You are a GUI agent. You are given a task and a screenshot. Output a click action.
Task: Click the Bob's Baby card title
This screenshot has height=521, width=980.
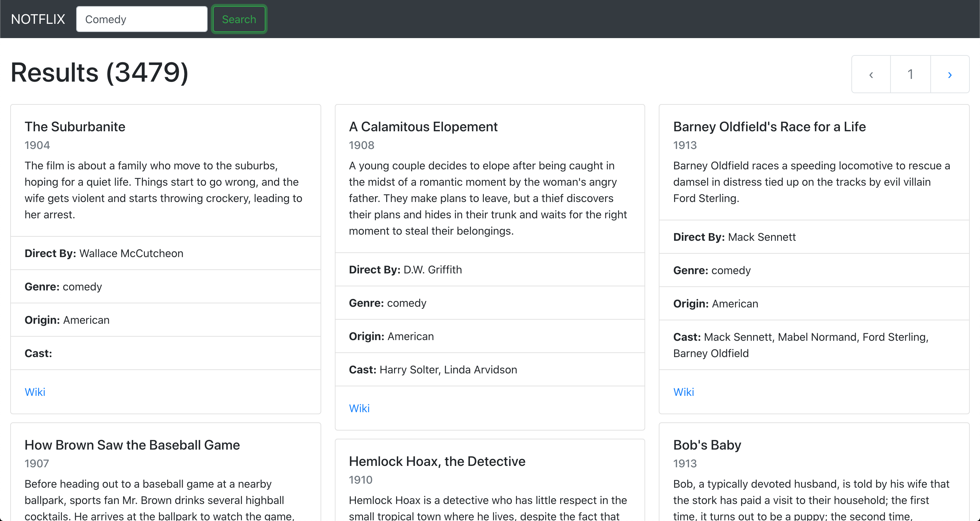coord(707,445)
